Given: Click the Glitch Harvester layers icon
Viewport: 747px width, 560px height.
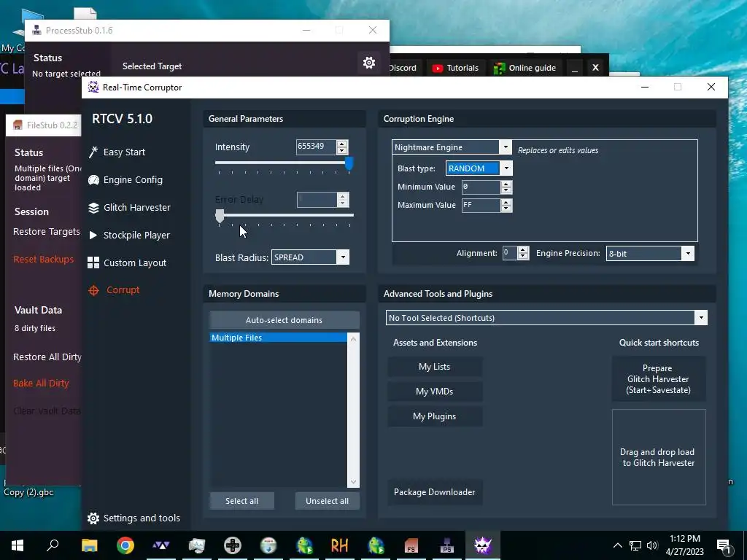Looking at the screenshot, I should coord(93,208).
